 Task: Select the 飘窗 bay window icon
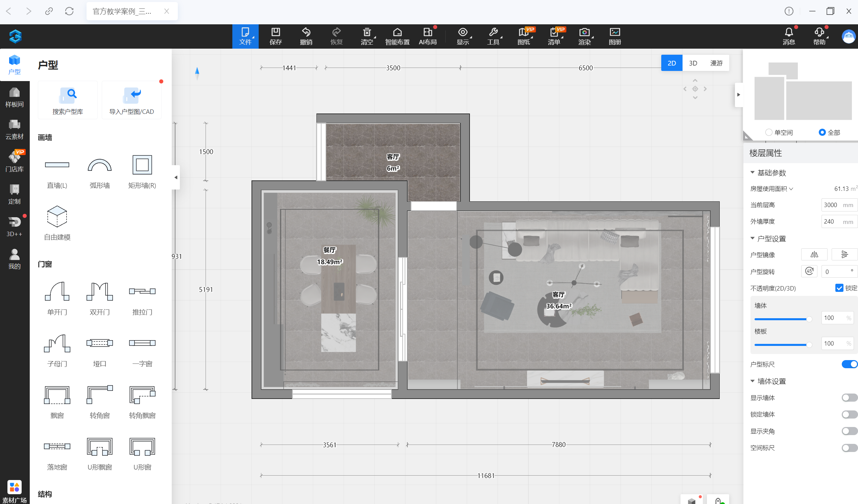coord(57,395)
